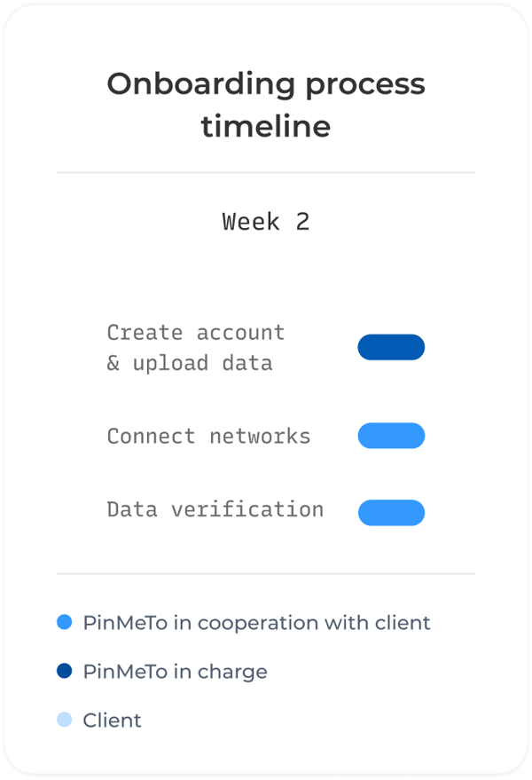Click the ampersand before upload data

point(113,363)
